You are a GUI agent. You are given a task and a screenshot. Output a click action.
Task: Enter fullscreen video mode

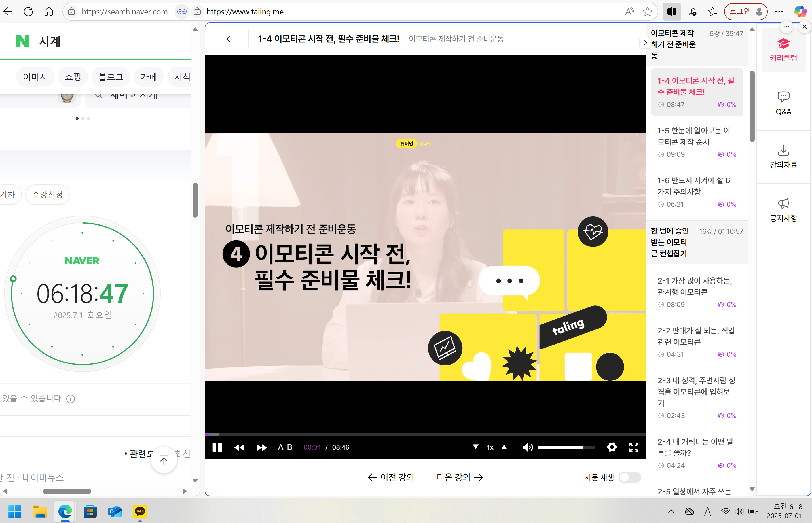[x=634, y=447]
